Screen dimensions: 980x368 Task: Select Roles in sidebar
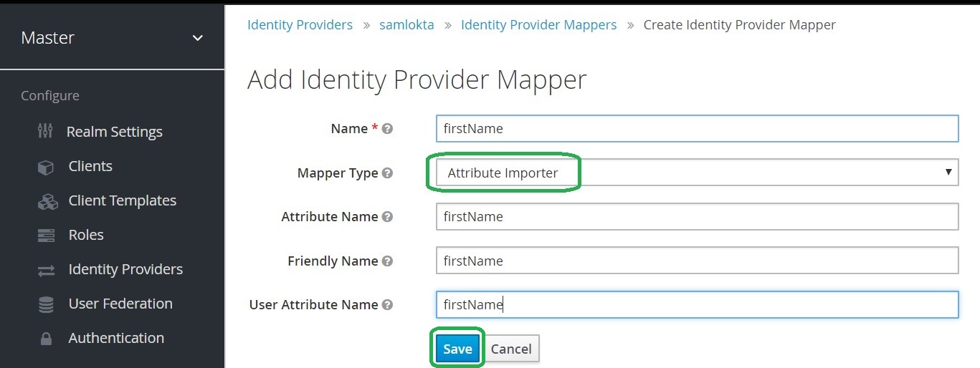(86, 235)
